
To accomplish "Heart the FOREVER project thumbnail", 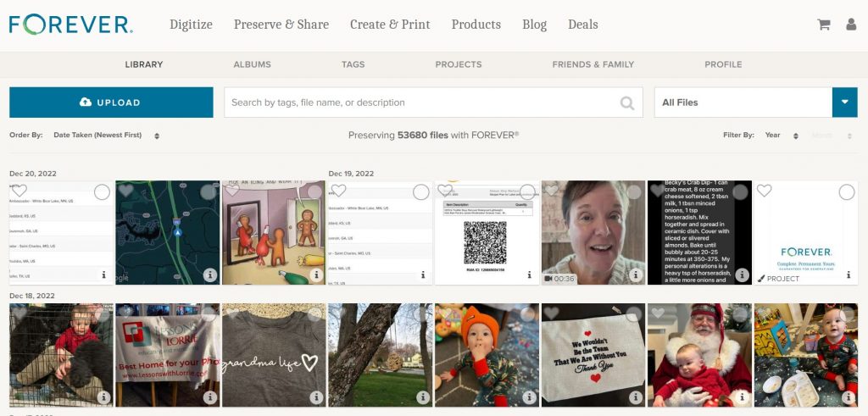I will coord(764,191).
